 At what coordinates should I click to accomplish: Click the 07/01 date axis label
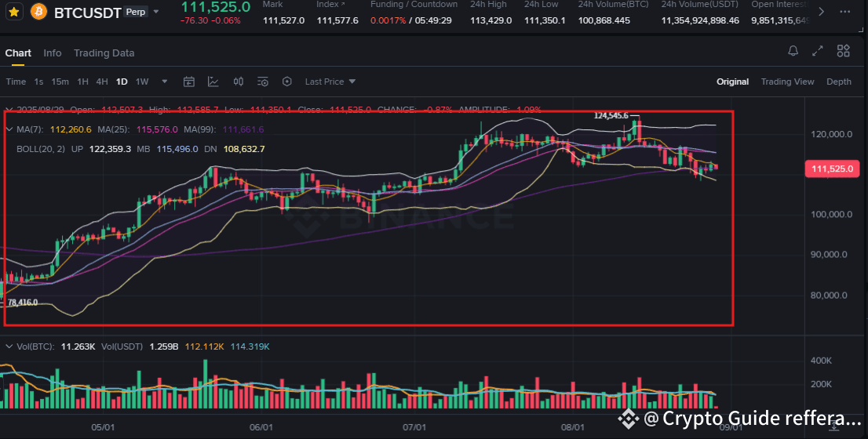[414, 427]
